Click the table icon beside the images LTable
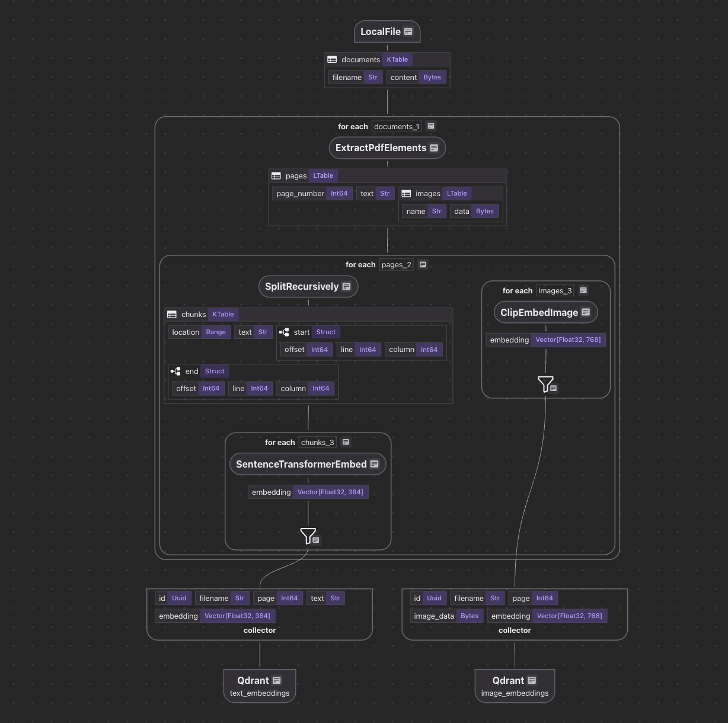728x723 pixels. 406,193
